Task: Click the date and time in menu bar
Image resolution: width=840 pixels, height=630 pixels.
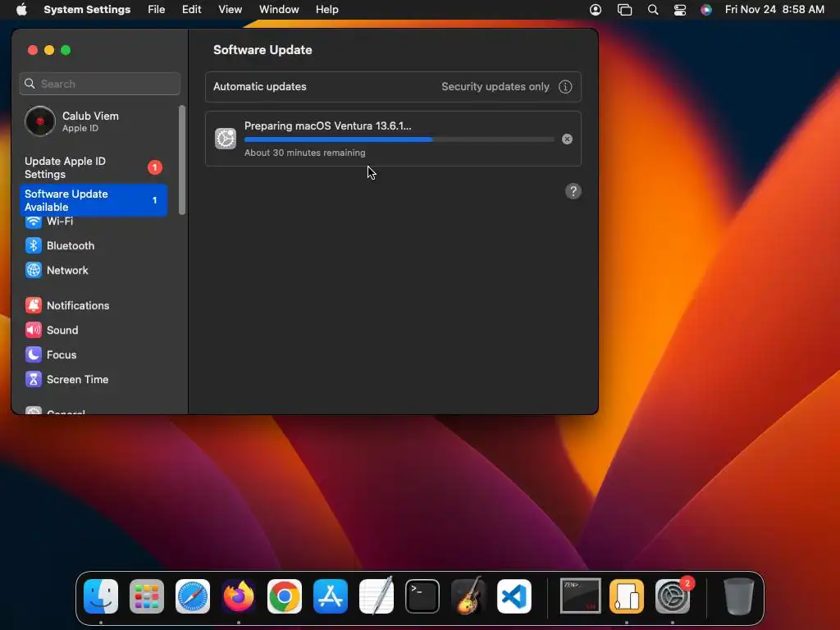Action: [x=774, y=10]
